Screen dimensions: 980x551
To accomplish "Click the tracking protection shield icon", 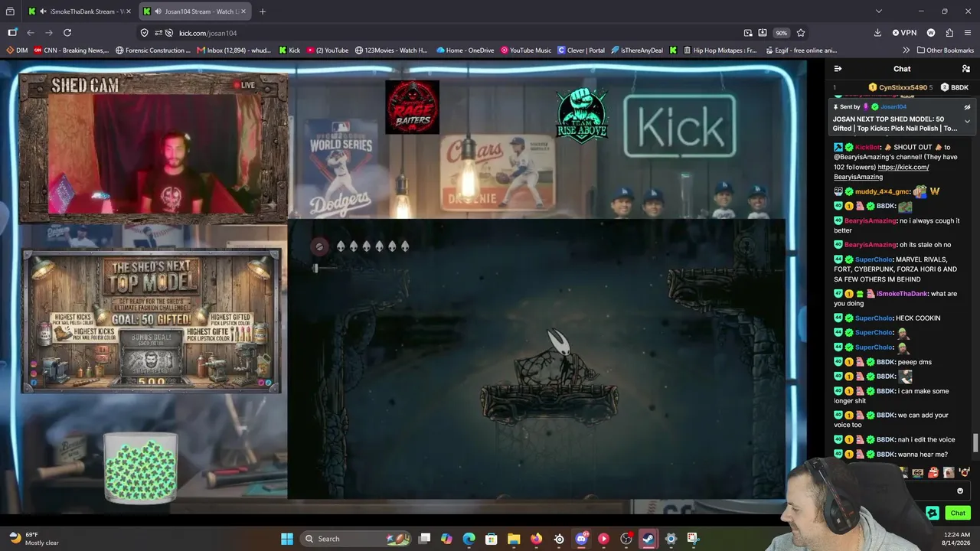I will click(x=144, y=33).
